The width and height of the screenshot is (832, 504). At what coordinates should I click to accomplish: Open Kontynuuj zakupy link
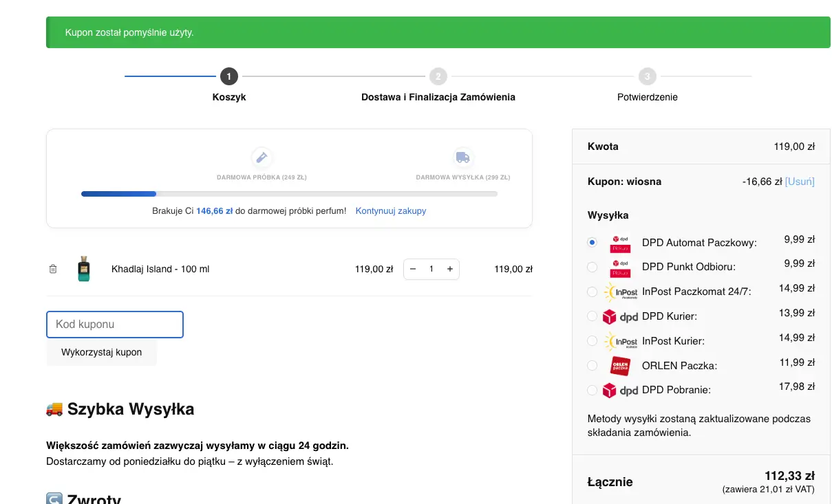[x=390, y=210]
